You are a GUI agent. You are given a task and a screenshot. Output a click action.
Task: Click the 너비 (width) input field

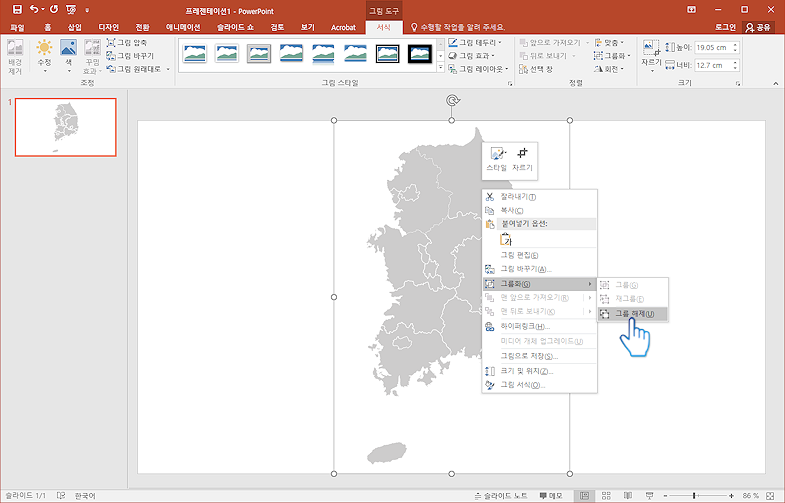(713, 65)
